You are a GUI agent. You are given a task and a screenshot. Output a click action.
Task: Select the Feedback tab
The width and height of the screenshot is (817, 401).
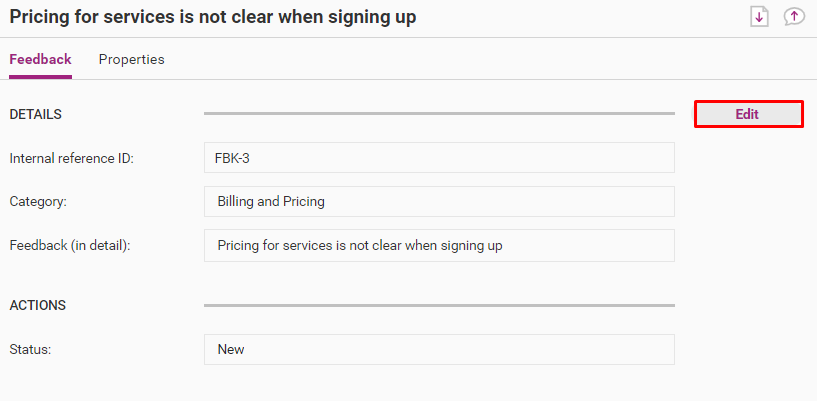[40, 59]
